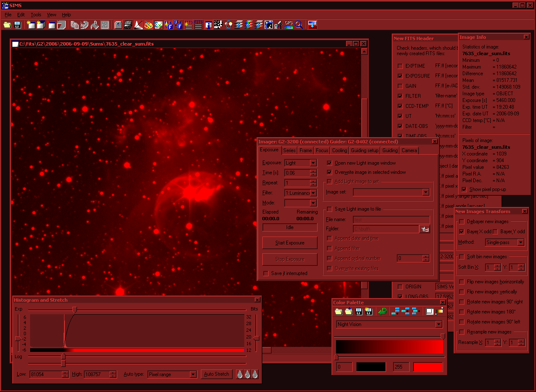536x392 pixels.
Task: Click the open file folder icon in main toolbar
Action: point(7,25)
